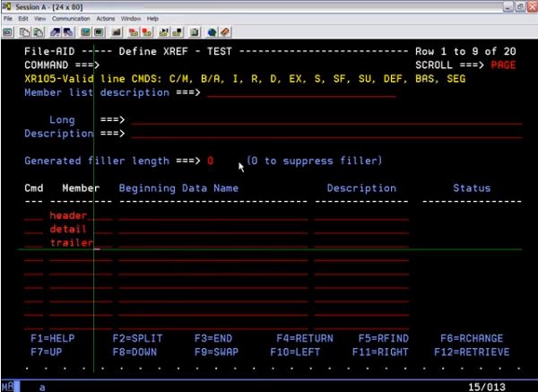Click the F6=RCHANGE hotspot
Screen dimensions: 538x392
pos(472,338)
